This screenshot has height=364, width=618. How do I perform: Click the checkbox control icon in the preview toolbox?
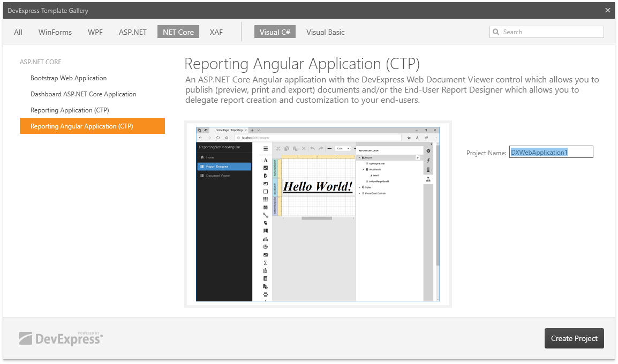coord(266,168)
